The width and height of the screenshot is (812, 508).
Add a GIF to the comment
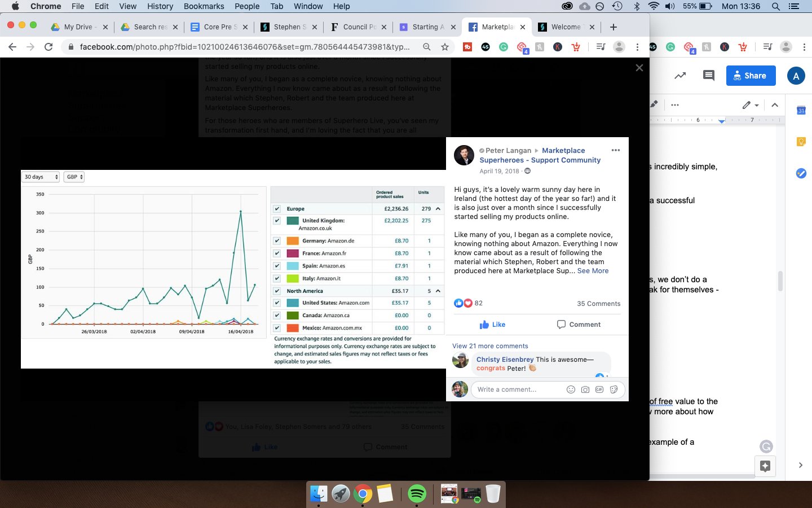coord(599,389)
